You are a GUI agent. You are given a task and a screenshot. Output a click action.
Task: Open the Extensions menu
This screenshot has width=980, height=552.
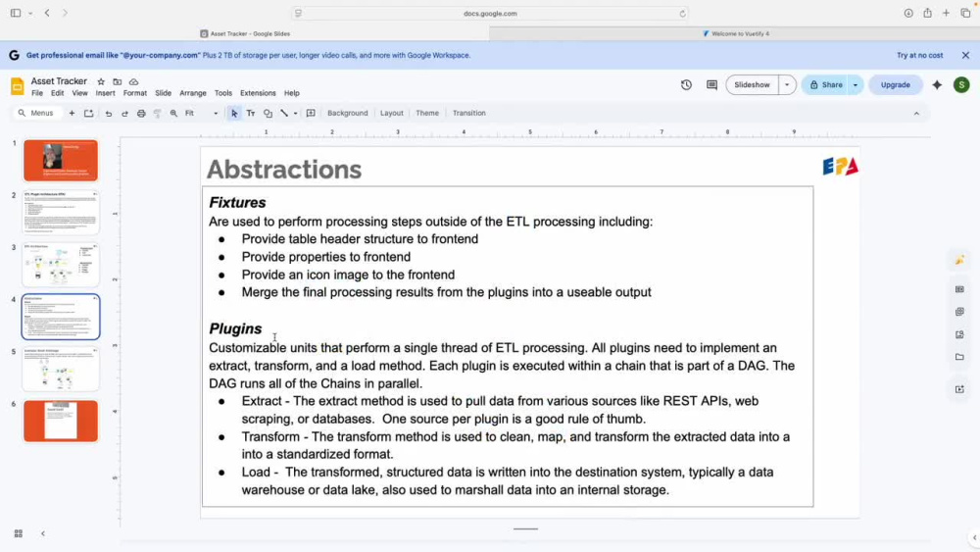point(258,93)
